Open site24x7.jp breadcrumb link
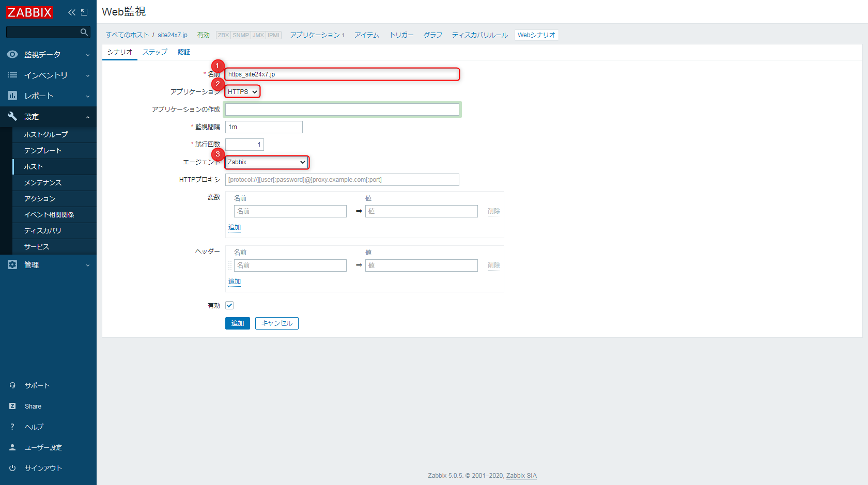Image resolution: width=868 pixels, height=485 pixels. tap(173, 35)
